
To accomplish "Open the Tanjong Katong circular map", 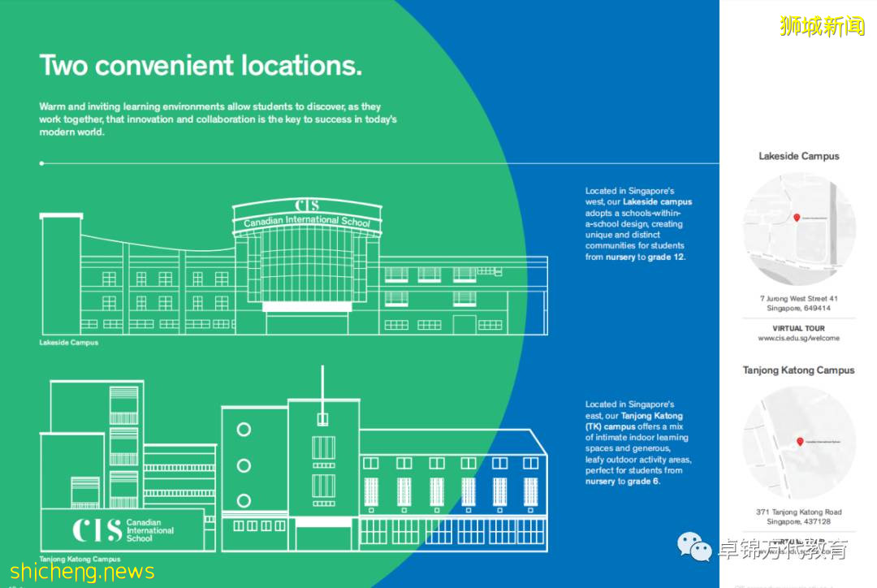I will [x=799, y=443].
